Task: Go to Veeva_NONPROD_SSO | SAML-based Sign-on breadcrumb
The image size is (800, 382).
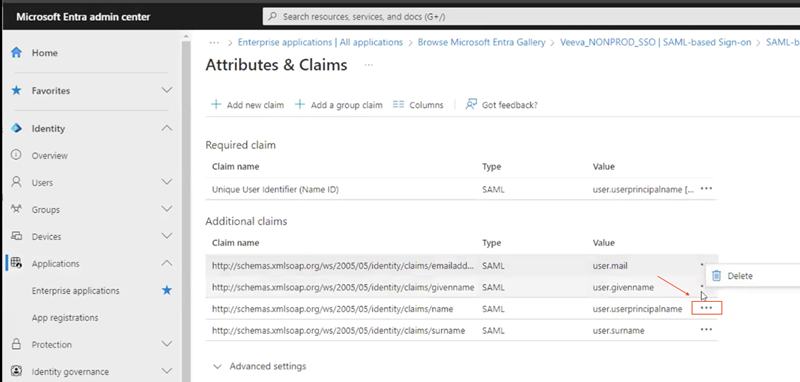Action: [656, 42]
